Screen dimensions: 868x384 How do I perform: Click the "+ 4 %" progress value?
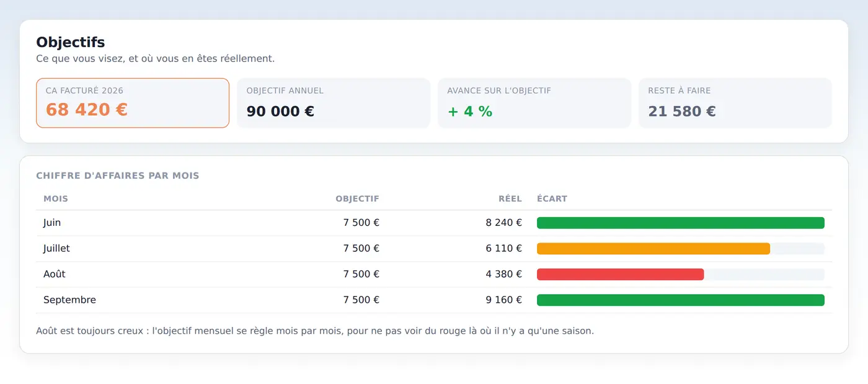coord(470,112)
